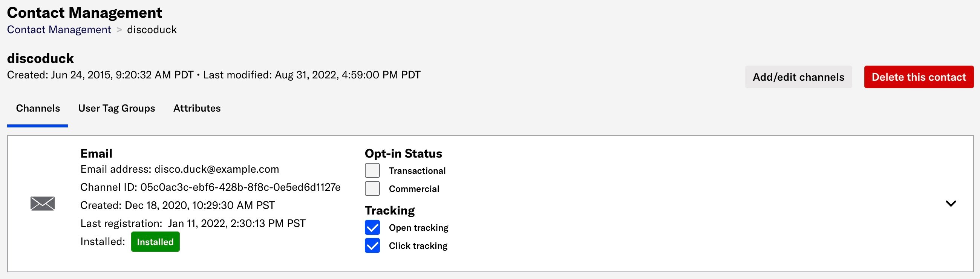Select the Attributes tab

[197, 109]
